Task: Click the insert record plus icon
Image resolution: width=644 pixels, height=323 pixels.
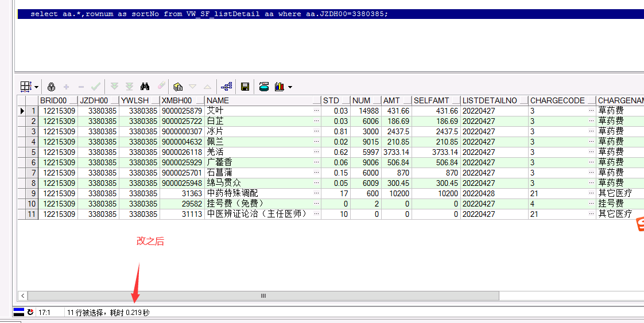Action: point(66,87)
